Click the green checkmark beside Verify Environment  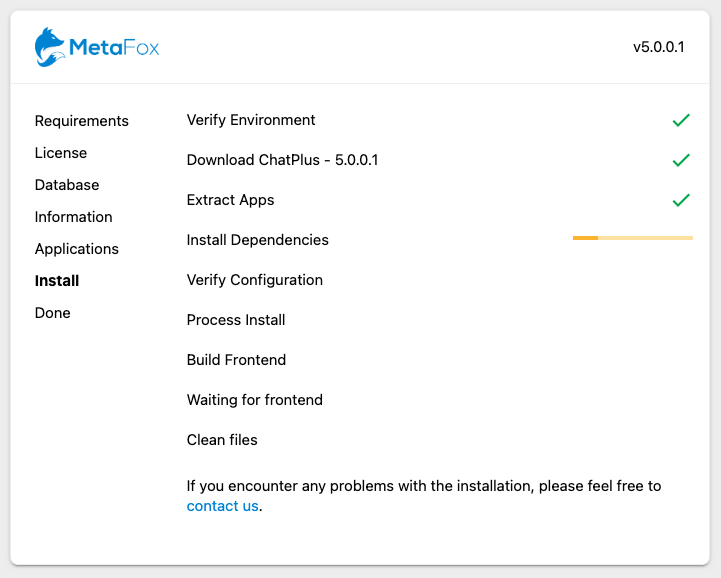coord(681,120)
